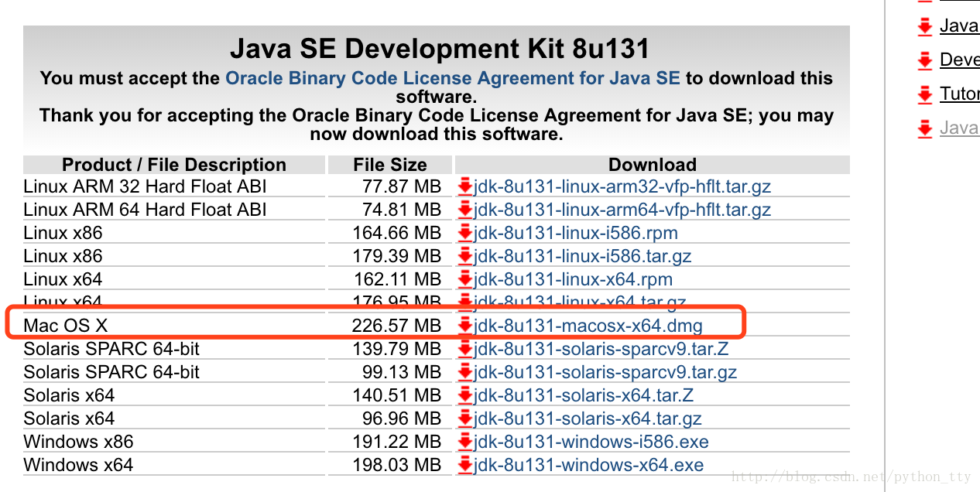Click sidebar download icon beside Deve link

924,61
